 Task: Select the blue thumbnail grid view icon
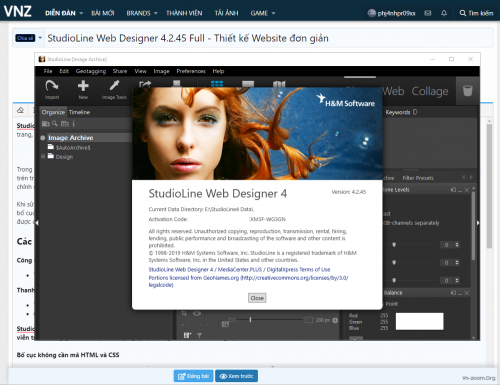tap(217, 83)
